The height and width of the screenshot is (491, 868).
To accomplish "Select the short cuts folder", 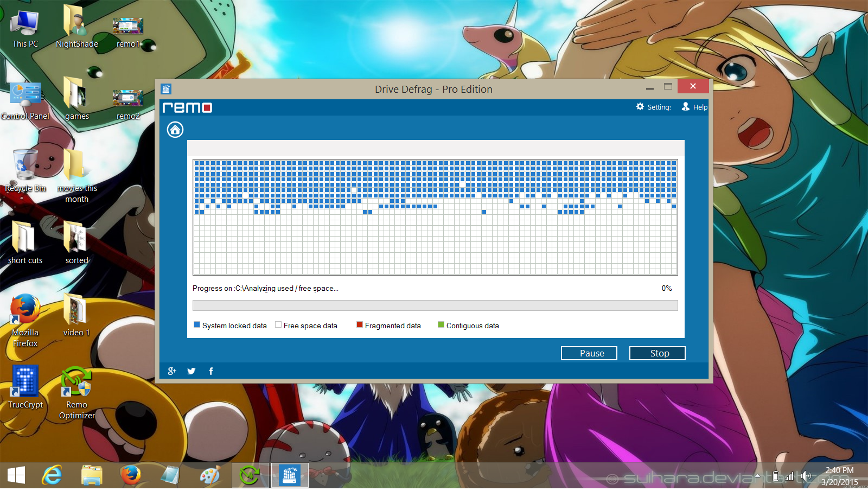I will click(25, 243).
